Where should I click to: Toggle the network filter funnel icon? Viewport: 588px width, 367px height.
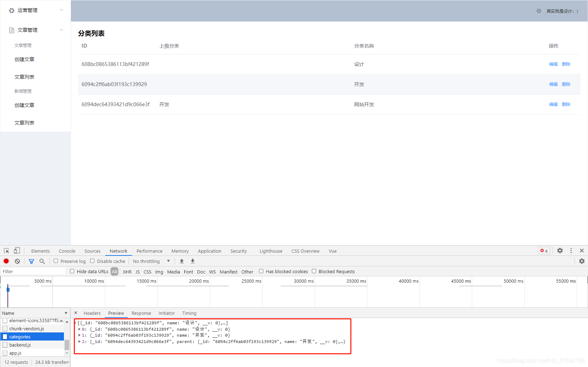31,261
